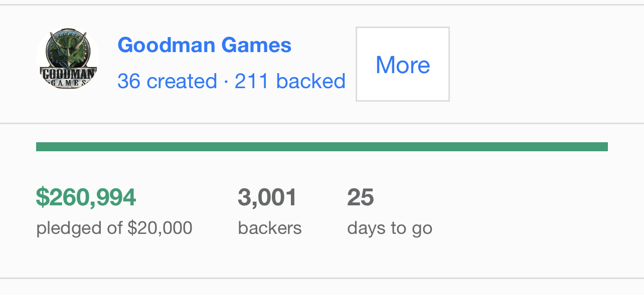Click the 'GOODMAN GAMES' wordmark inside the avatar

coord(68,78)
